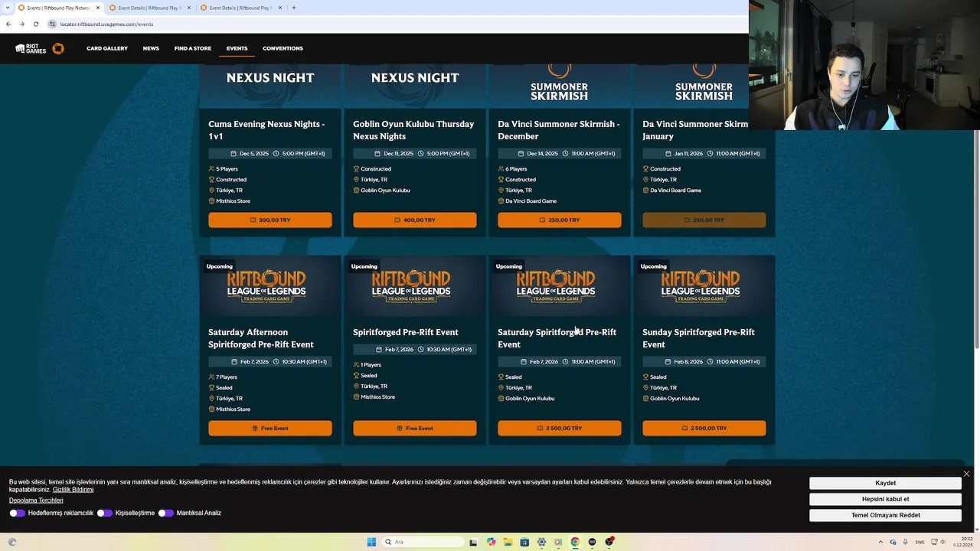Image resolution: width=980 pixels, height=551 pixels.
Task: Click Nexus Night banner of Cuma Evening
Action: click(270, 85)
